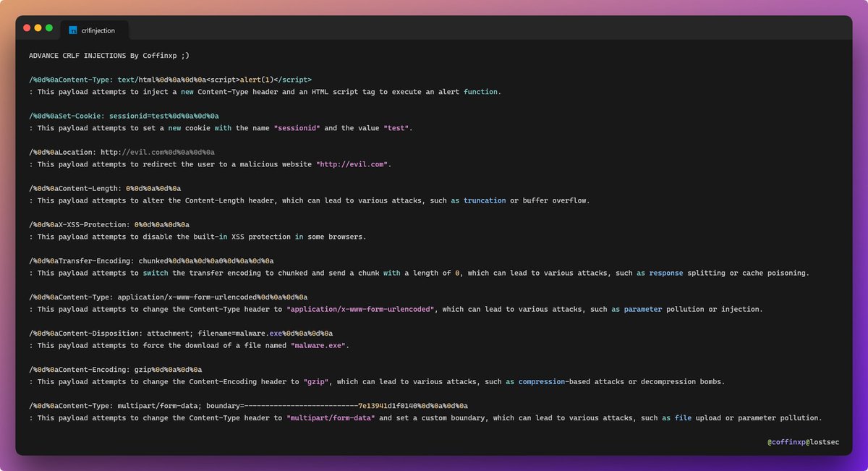Click the Transfer-Encoding: chunked payload line
868x471 pixels.
[x=151, y=260]
